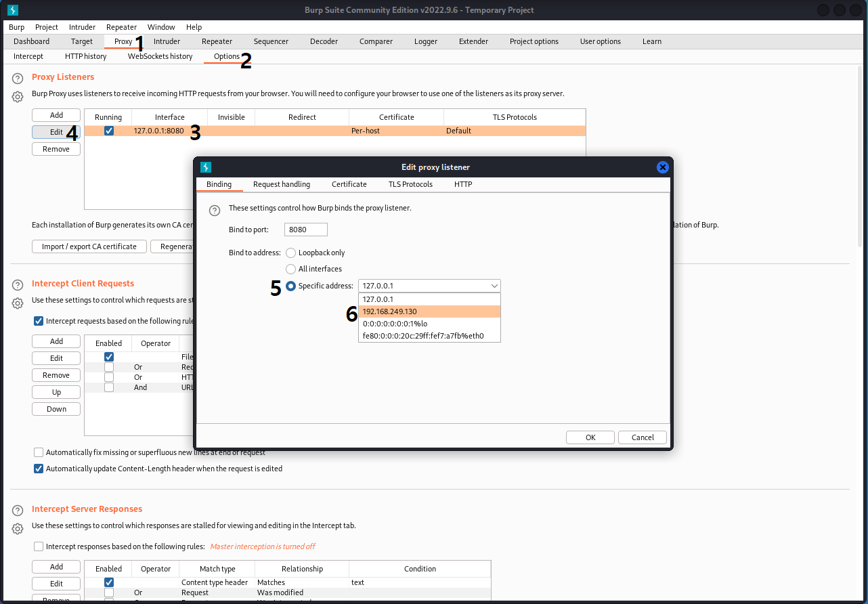Open the Burp menu
The width and height of the screenshot is (868, 604).
[17, 27]
